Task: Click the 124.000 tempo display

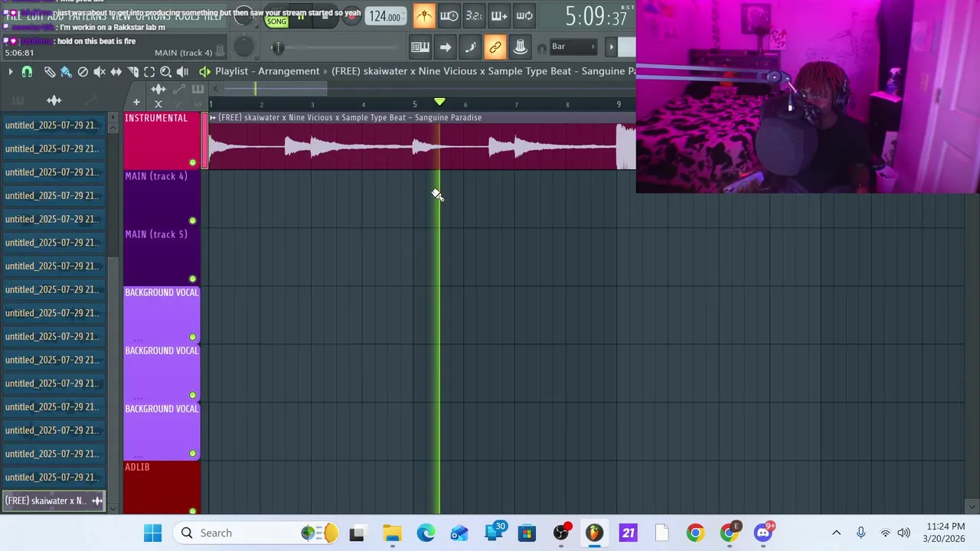Action: coord(385,16)
